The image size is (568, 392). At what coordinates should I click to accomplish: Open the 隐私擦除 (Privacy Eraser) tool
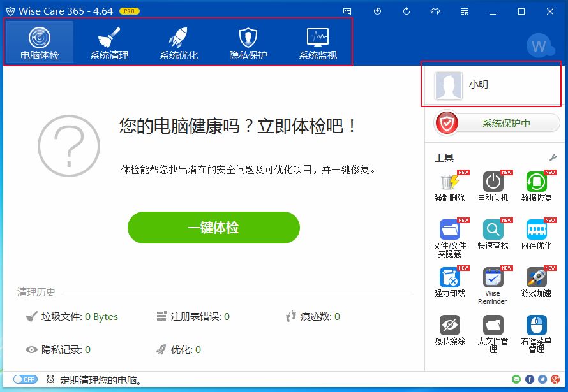[x=451, y=328]
